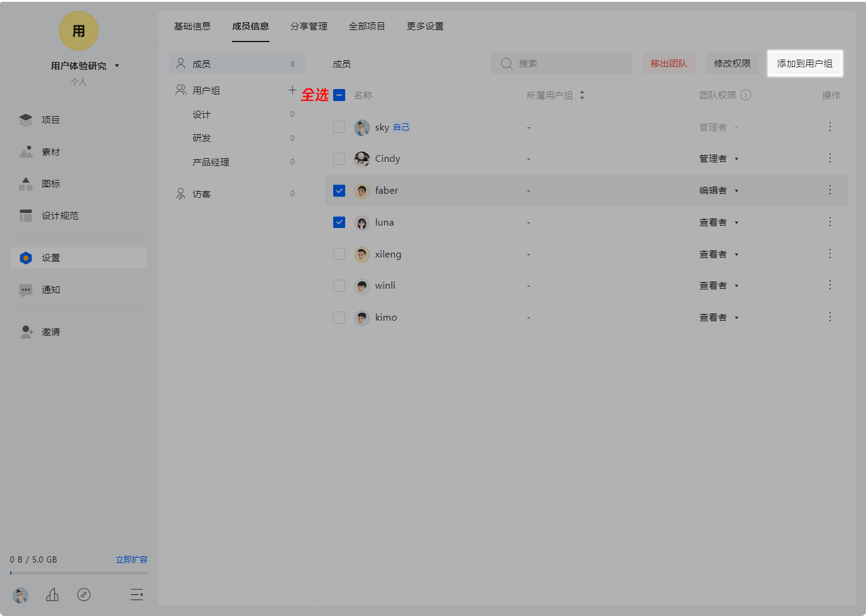The image size is (866, 616).
Task: Click the 立即扩容 link
Action: point(132,559)
